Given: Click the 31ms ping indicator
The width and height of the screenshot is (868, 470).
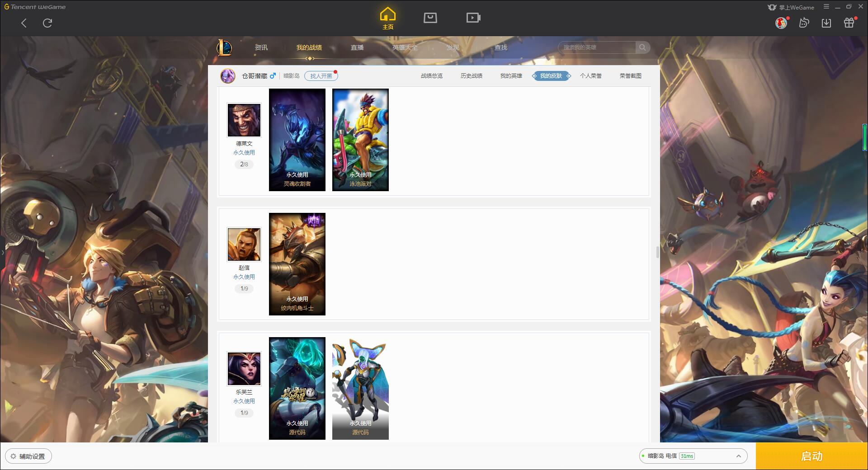Looking at the screenshot, I should (x=687, y=456).
